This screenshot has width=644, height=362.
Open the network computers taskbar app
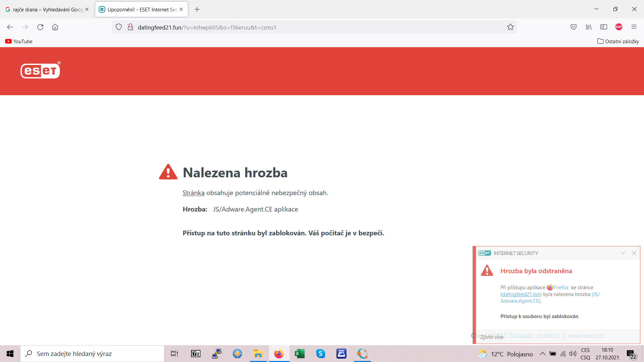click(217, 354)
